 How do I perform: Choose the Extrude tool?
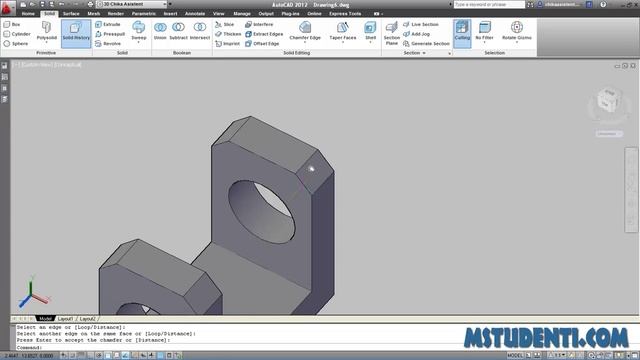tap(108, 24)
